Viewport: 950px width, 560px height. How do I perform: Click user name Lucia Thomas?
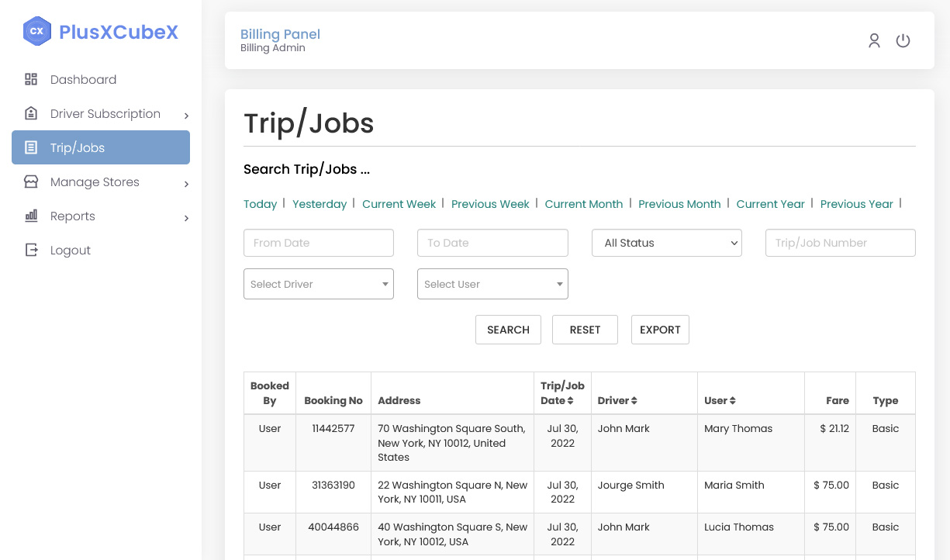coord(739,527)
